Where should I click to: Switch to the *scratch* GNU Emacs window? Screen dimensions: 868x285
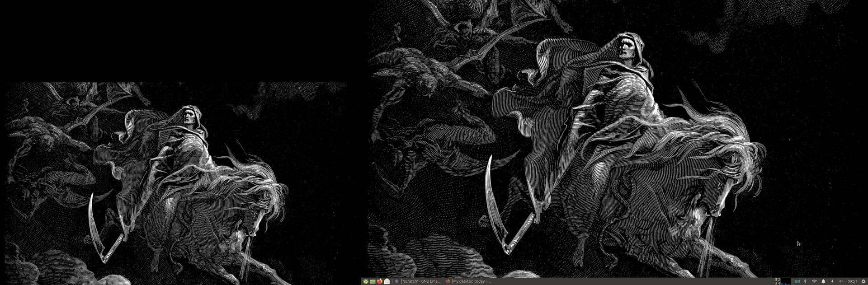click(419, 281)
